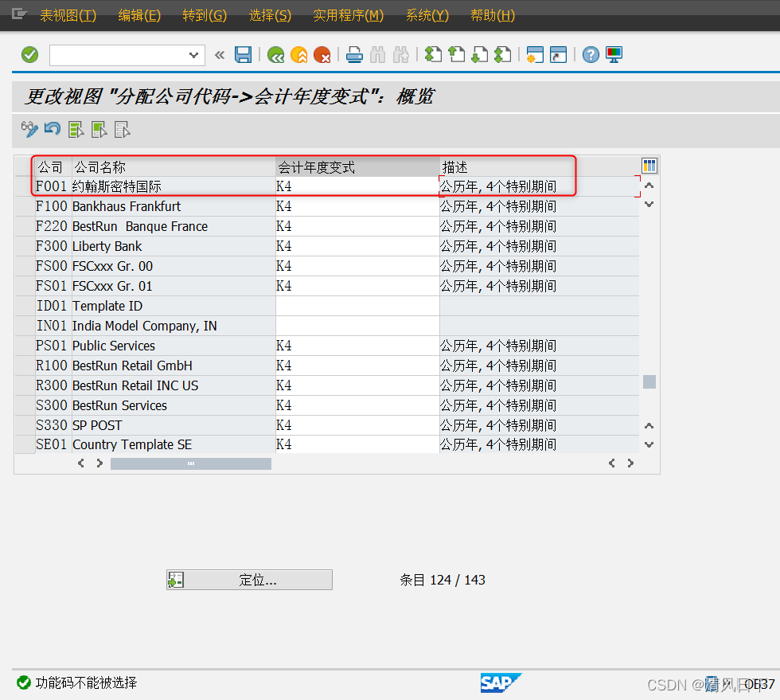Click the India Model Company, IN cell
780x700 pixels.
coord(174,326)
